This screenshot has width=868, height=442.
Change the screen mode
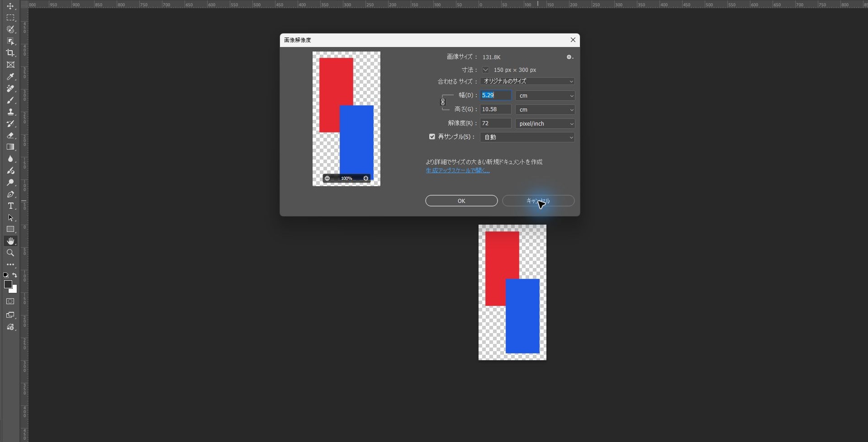(x=10, y=315)
